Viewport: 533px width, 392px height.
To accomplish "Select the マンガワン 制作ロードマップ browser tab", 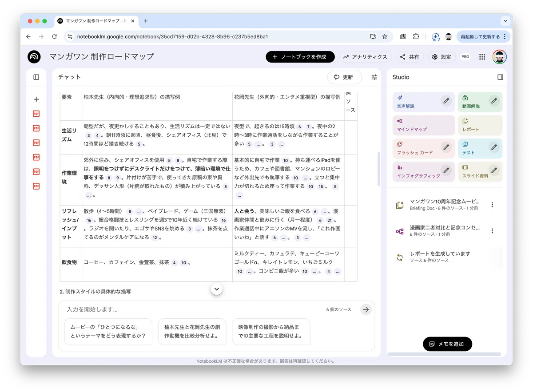I will click(97, 21).
